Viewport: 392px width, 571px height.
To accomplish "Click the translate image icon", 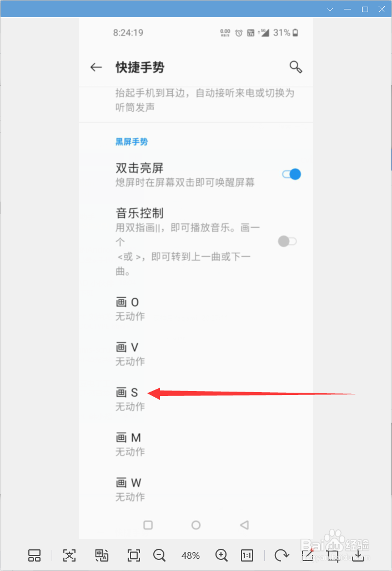I will click(x=102, y=555).
